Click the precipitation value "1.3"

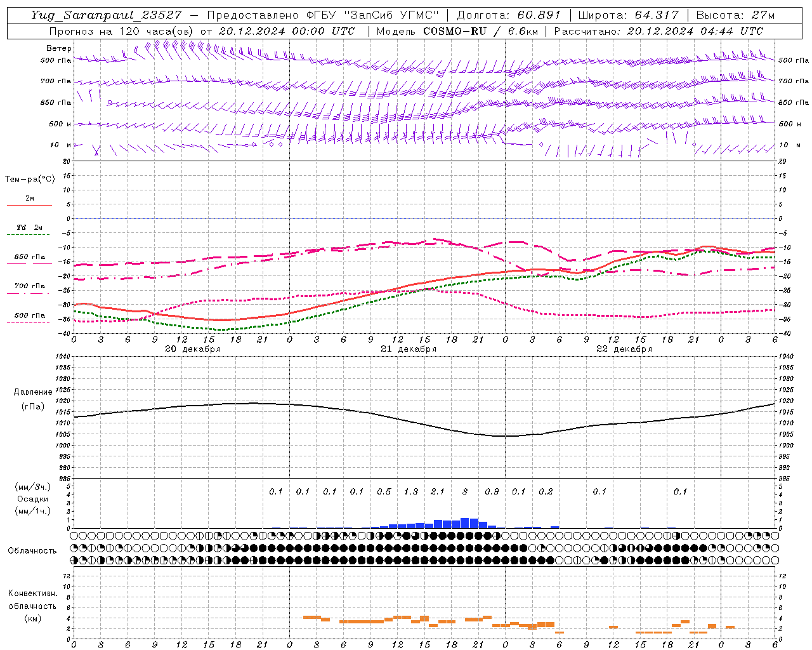pyautogui.click(x=411, y=491)
